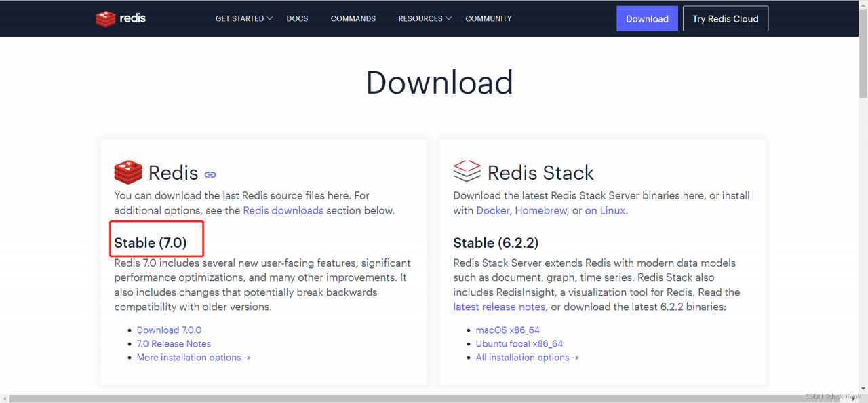Click the Try Redis Cloud button
Screen dimensions: 868x403
pyautogui.click(x=726, y=18)
